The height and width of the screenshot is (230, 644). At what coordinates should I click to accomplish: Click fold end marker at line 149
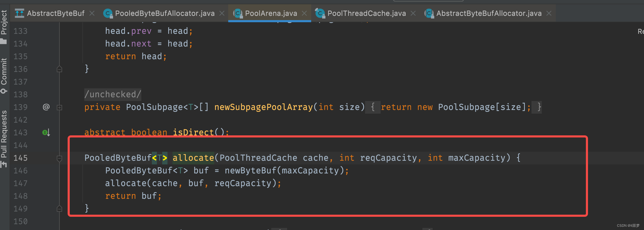[59, 209]
